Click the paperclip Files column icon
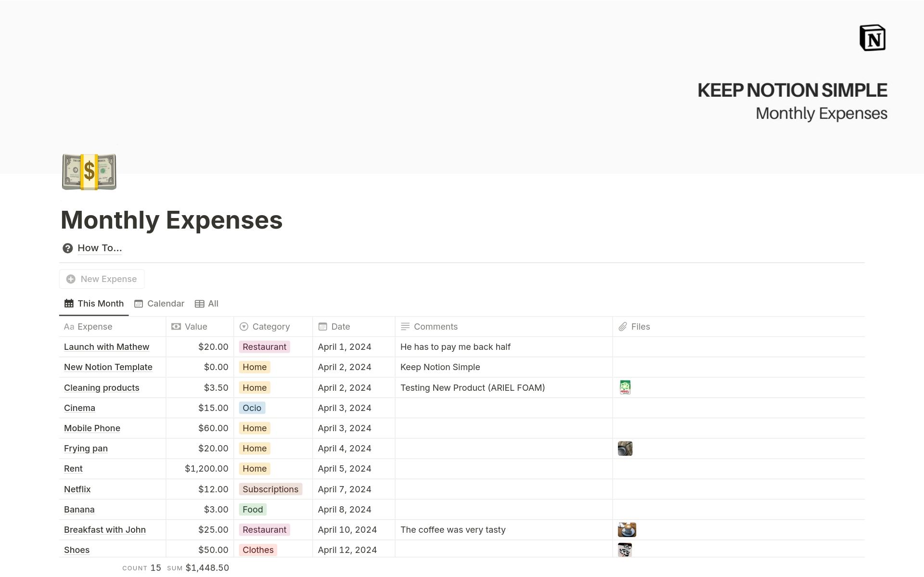The height and width of the screenshot is (577, 924). 623,326
